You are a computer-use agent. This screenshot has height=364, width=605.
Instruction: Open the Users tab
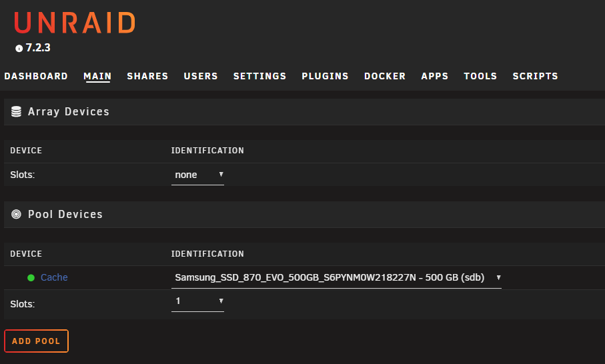click(201, 76)
